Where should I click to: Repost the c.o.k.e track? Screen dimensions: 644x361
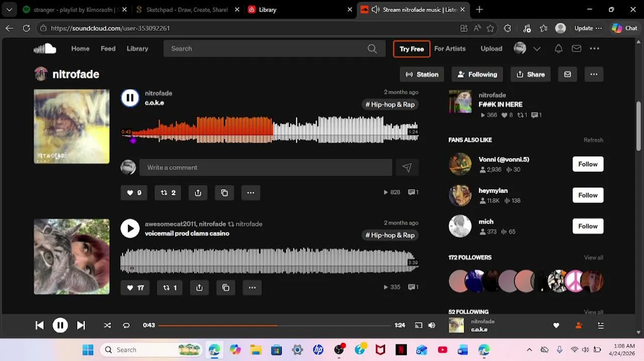(168, 193)
